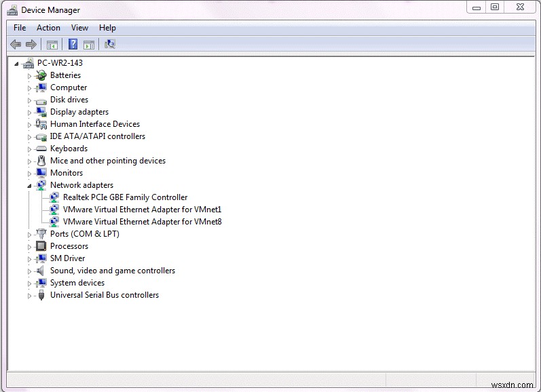Click the Batteries category icon
Image resolution: width=541 pixels, height=392 pixels.
41,75
